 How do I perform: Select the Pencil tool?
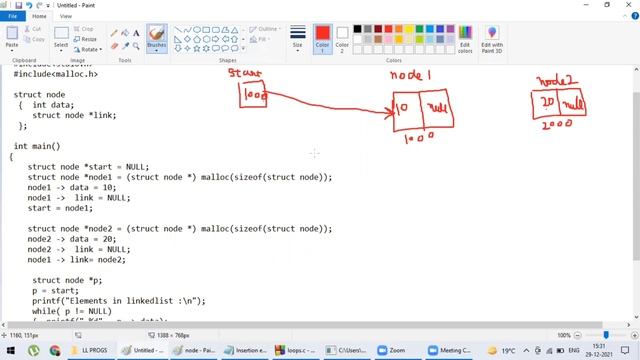pyautogui.click(x=114, y=33)
